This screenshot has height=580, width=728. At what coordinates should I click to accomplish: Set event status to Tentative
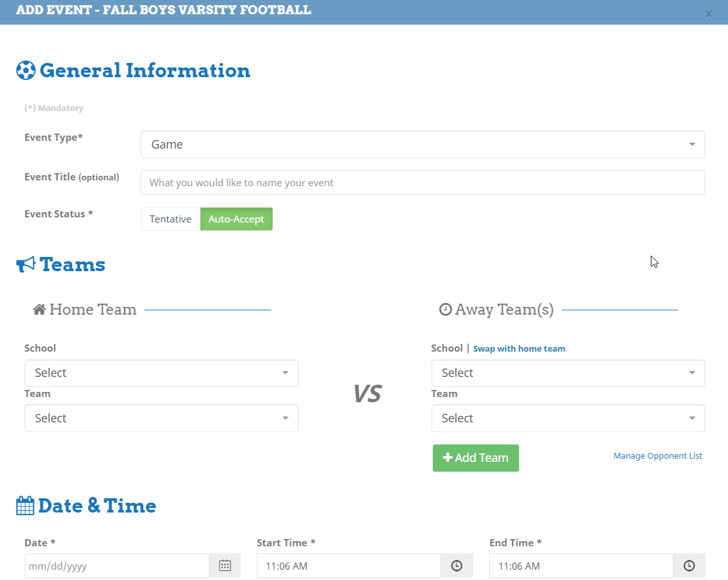[171, 219]
